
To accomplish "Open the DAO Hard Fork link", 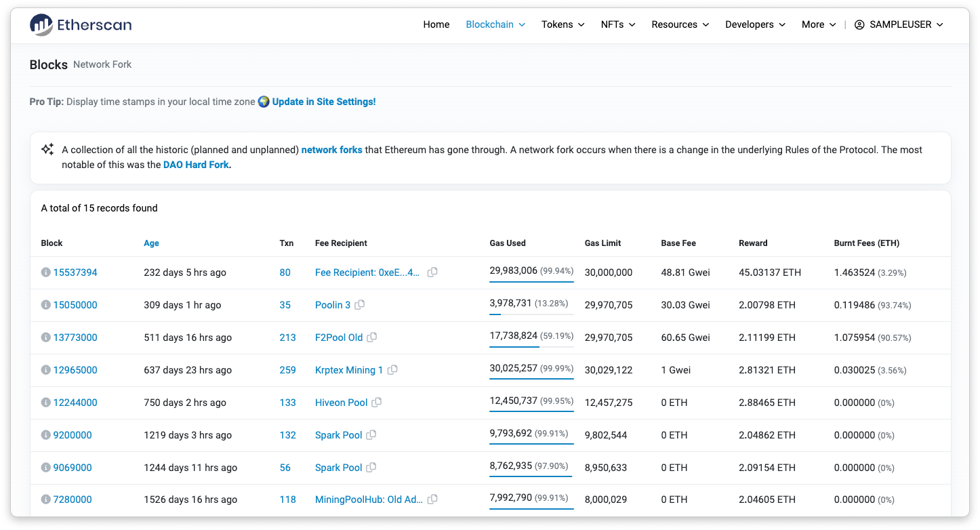I will 197,165.
